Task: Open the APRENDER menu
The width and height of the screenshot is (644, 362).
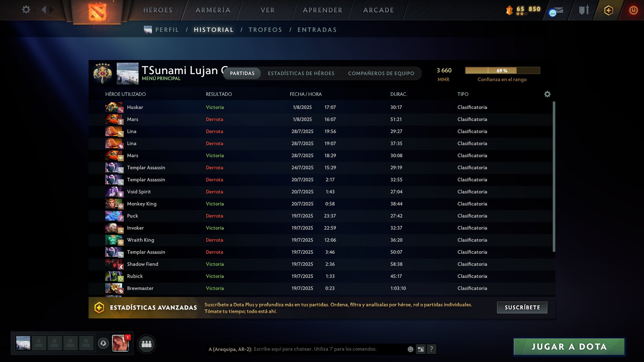Action: 323,10
